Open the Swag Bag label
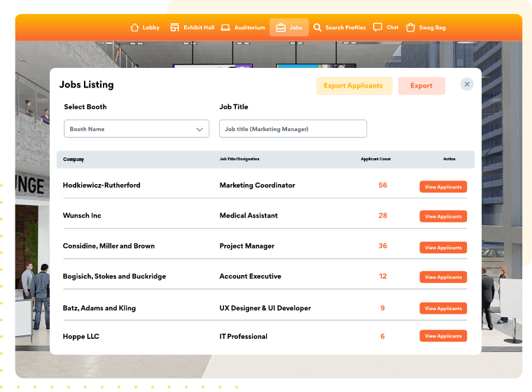The width and height of the screenshot is (532, 392). [x=433, y=27]
